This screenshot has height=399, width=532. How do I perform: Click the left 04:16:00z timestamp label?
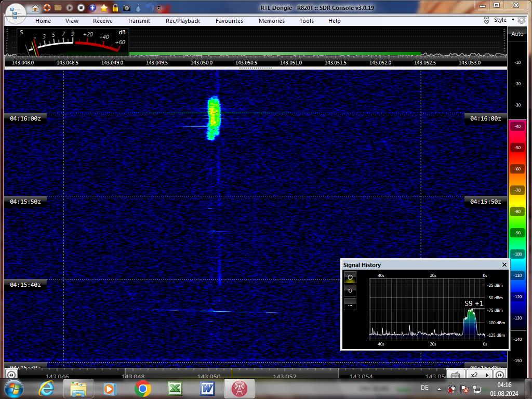[25, 118]
